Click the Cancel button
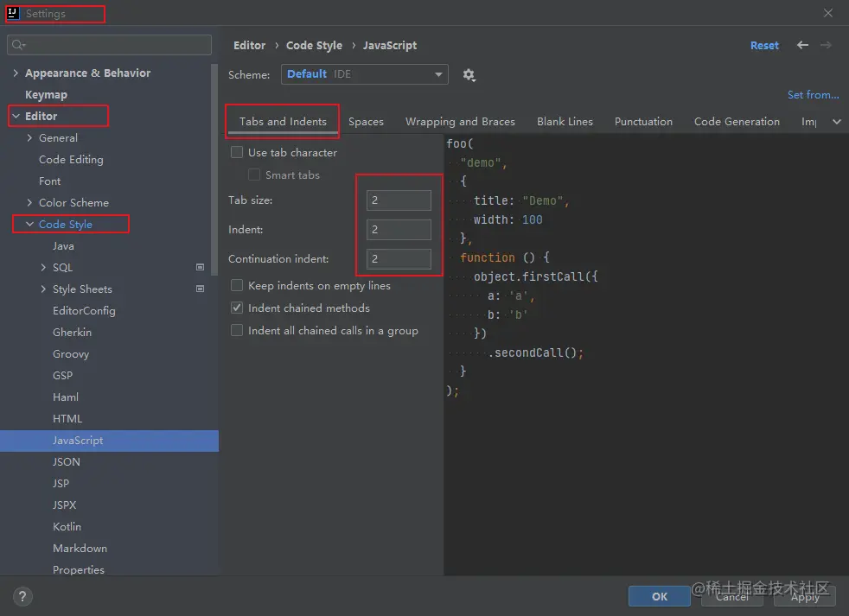The image size is (849, 616). [x=732, y=596]
